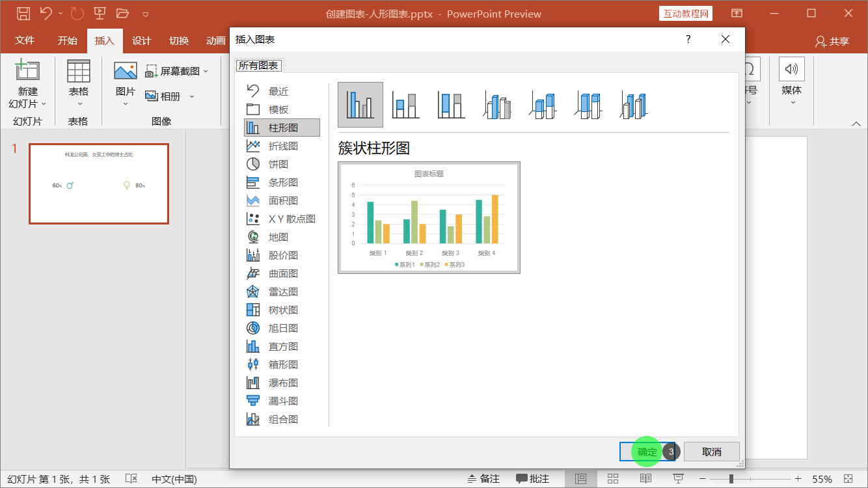This screenshot has height=488, width=868.
Task: Choose X Y 散点图 chart category
Action: [282, 219]
